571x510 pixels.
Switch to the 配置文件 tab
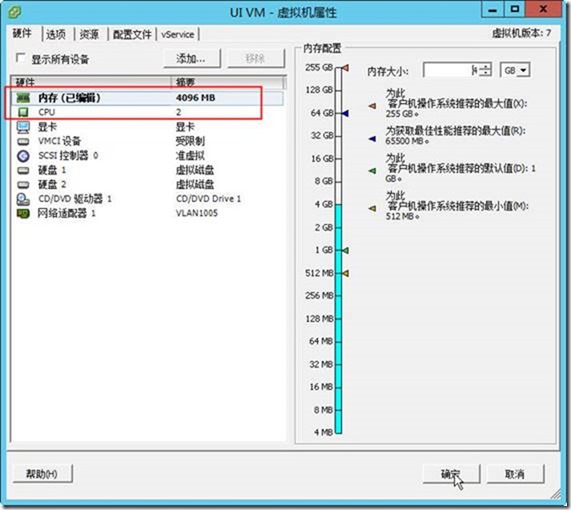click(x=132, y=34)
